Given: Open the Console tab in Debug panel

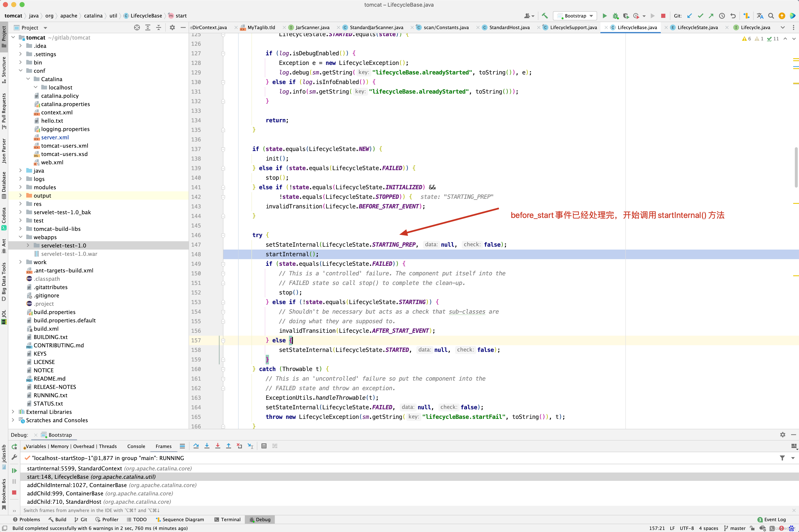Looking at the screenshot, I should point(136,447).
